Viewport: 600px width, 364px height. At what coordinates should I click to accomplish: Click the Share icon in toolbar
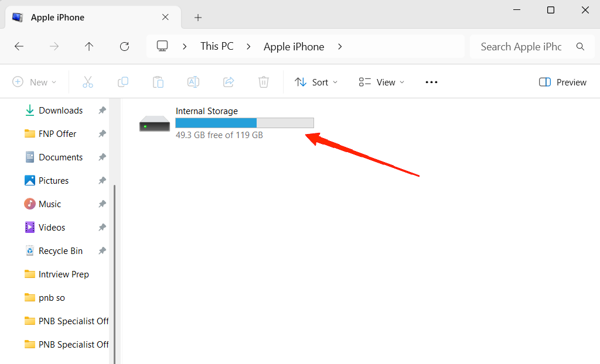pyautogui.click(x=229, y=82)
